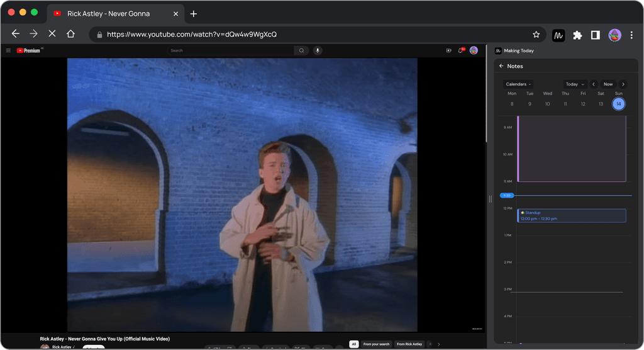Close the Rick Astley tab
The width and height of the screenshot is (644, 350).
click(176, 14)
